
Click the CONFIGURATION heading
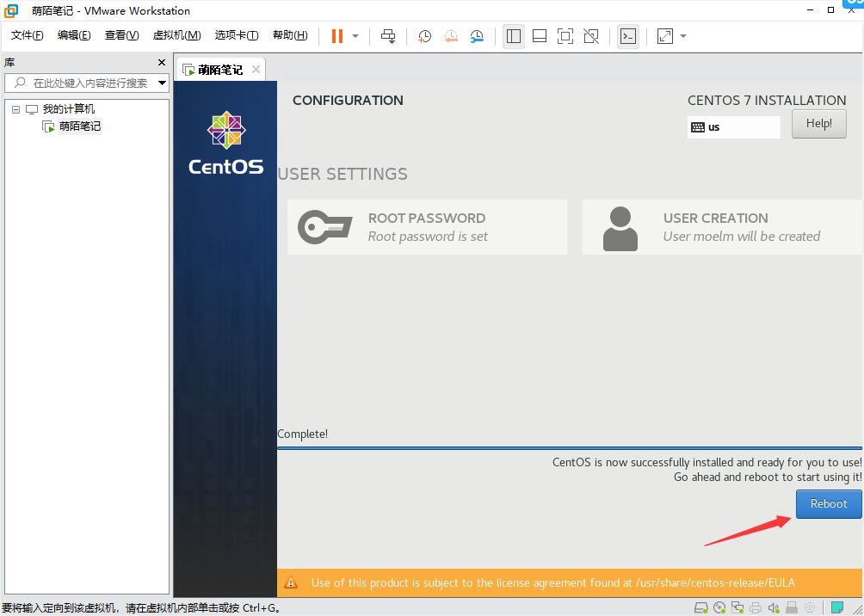(x=348, y=101)
